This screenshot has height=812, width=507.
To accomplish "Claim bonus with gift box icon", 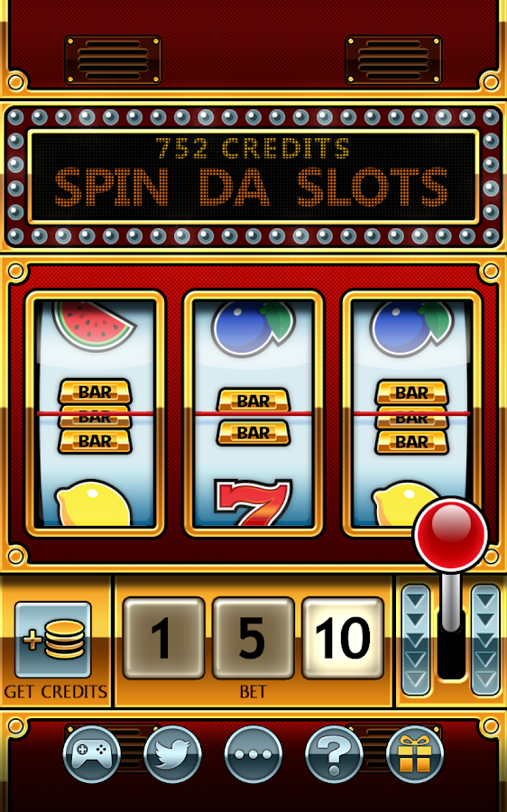I will click(415, 753).
